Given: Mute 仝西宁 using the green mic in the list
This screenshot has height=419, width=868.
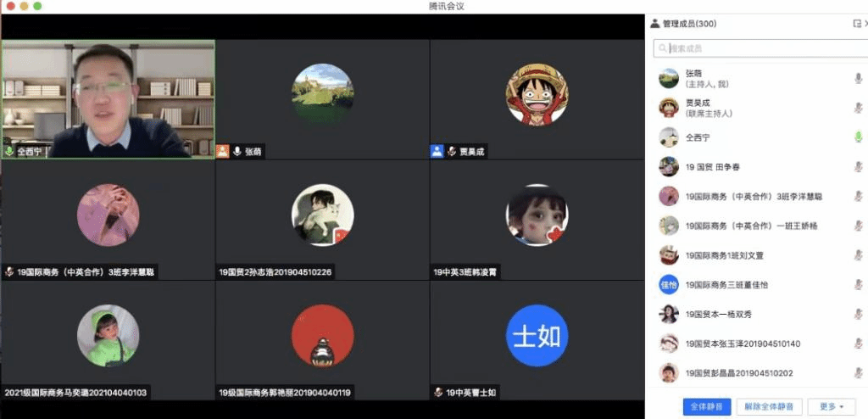Looking at the screenshot, I should [857, 137].
